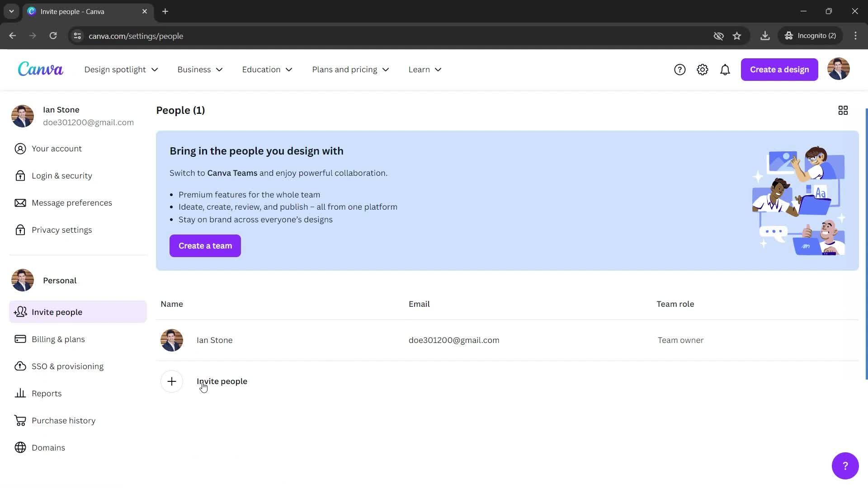Click the Team owner role cell
Screen dimensions: 868x488
(x=680, y=340)
